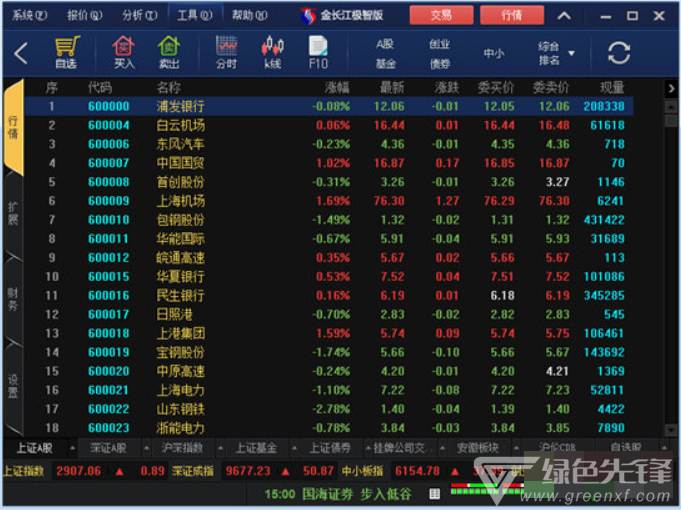The width and height of the screenshot is (681, 510).
Task: Sort by the 涨幅 column header
Action: [x=337, y=88]
